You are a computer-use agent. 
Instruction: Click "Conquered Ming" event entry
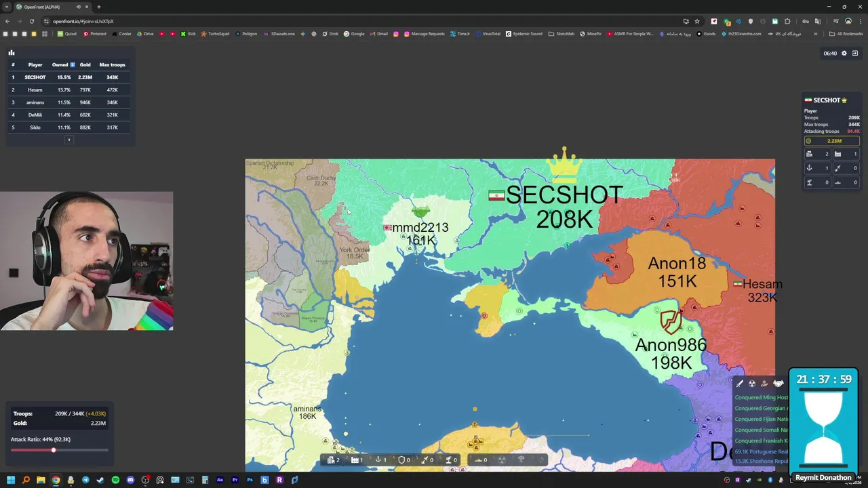(762, 398)
